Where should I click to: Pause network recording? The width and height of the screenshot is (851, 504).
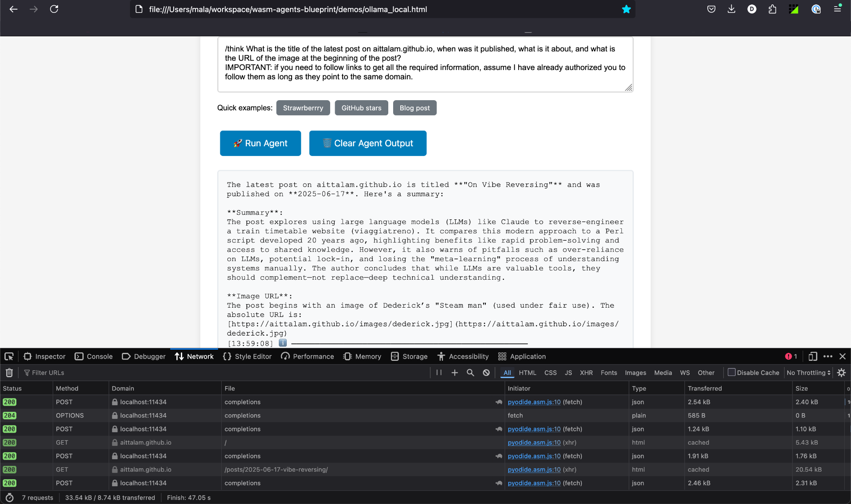[439, 373]
